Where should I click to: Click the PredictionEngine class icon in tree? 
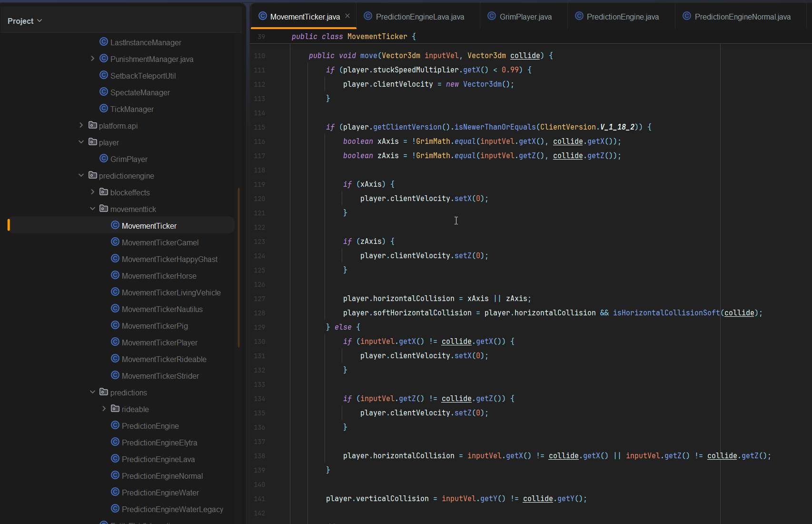115,425
